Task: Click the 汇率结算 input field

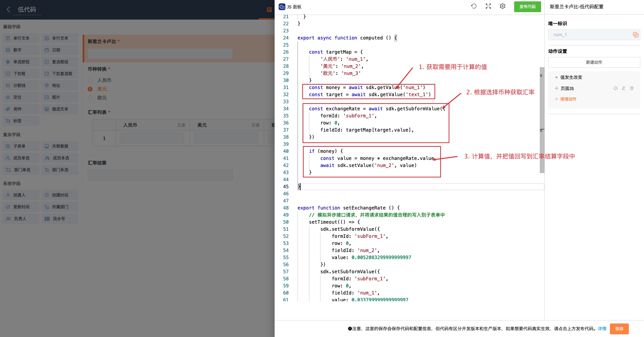Action: click(x=160, y=175)
